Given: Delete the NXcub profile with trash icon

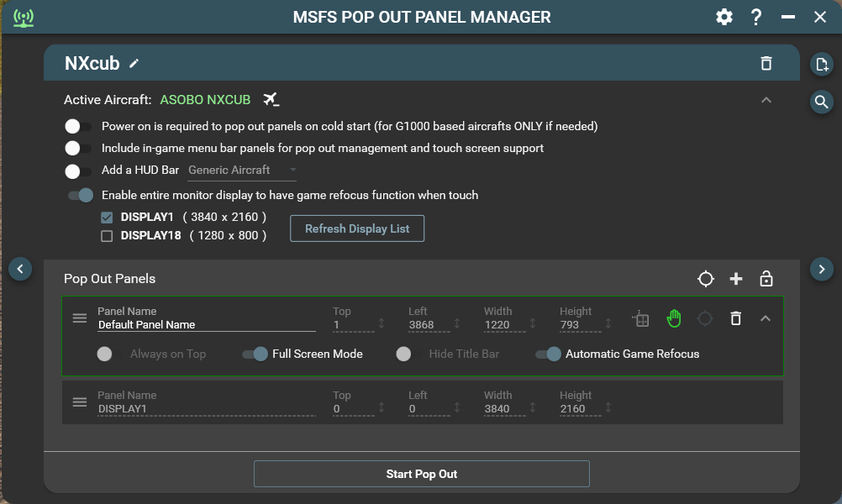Looking at the screenshot, I should pos(766,63).
